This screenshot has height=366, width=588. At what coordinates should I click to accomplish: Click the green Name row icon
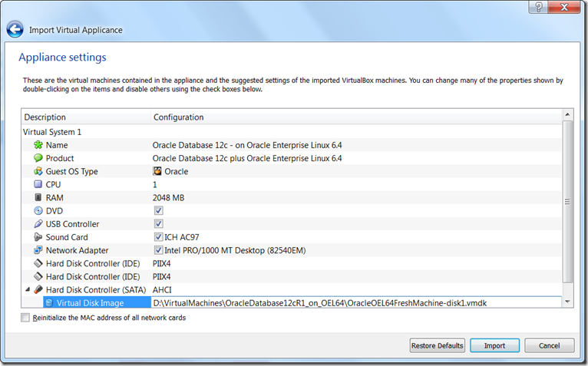pyautogui.click(x=38, y=145)
